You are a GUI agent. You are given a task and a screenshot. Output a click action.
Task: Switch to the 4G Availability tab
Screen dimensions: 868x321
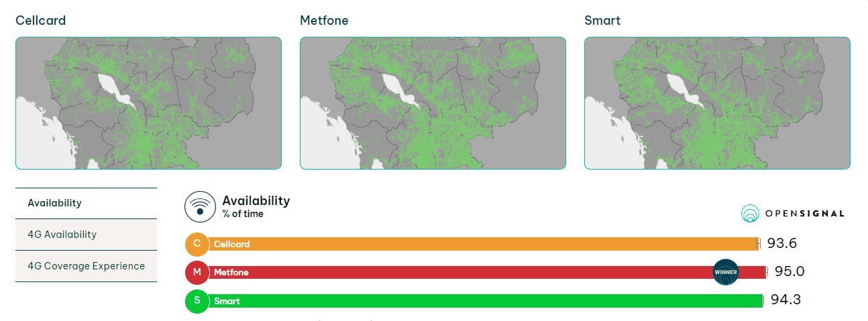86,235
